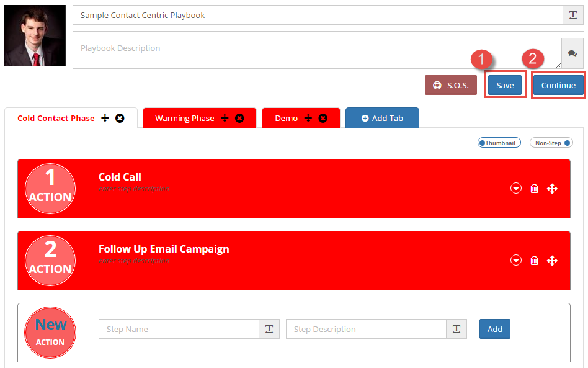The height and width of the screenshot is (368, 588).
Task: Delete the Follow Up Email Campaign step
Action: 534,261
